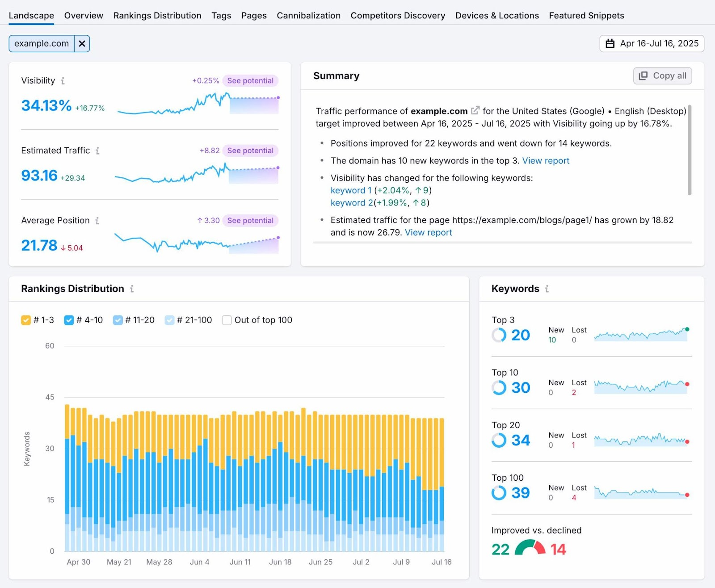Click the info icon next to Visibility

point(63,81)
